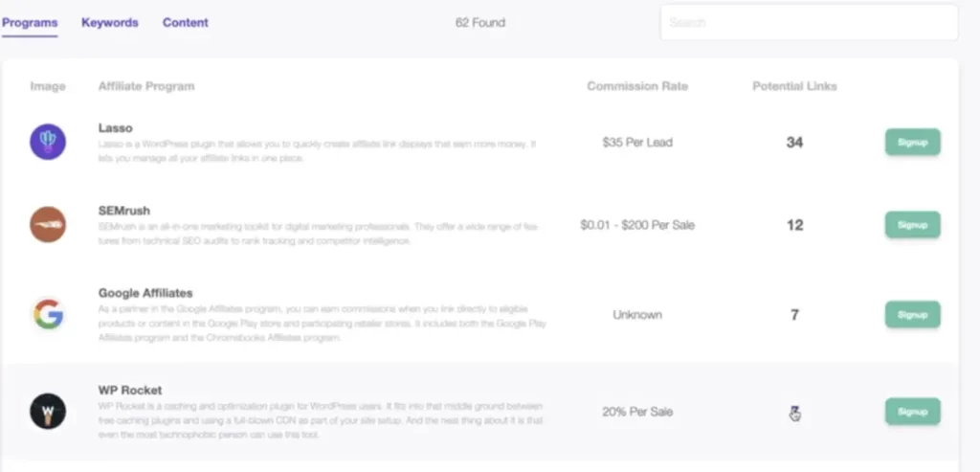Click the WP Rocket black logo icon
The image size is (980, 472).
point(48,411)
